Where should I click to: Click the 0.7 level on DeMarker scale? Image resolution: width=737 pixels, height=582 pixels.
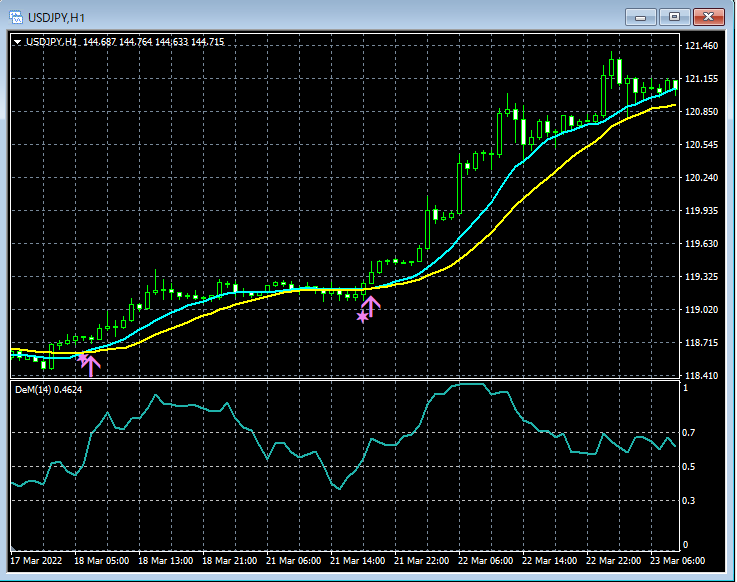click(689, 433)
